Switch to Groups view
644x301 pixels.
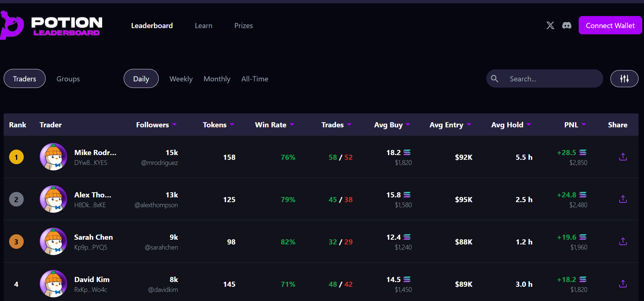68,79
